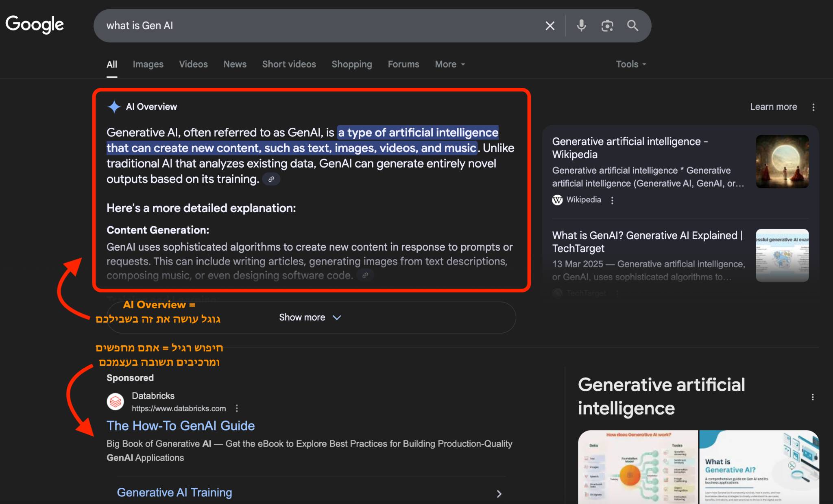833x504 pixels.
Task: Expand AI Overview with Show more
Action: click(311, 317)
